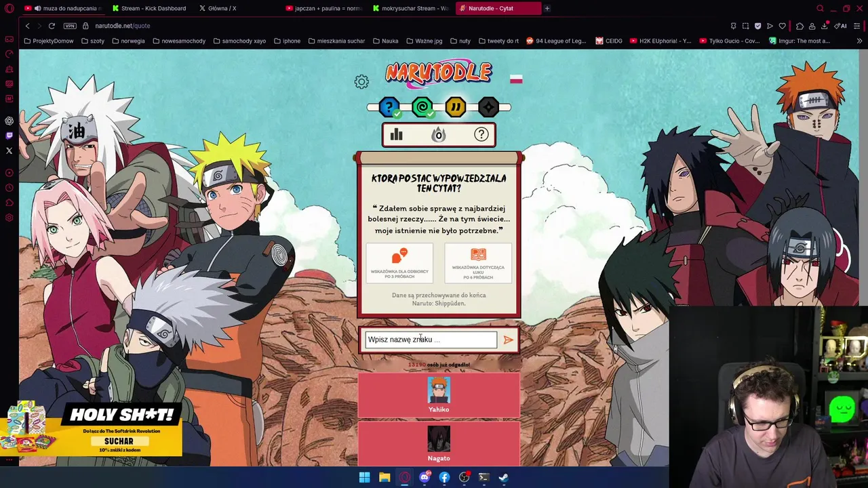Open the 'Imgur: The most a...' bookmark
Viewport: 868px width, 488px height.
click(800, 41)
